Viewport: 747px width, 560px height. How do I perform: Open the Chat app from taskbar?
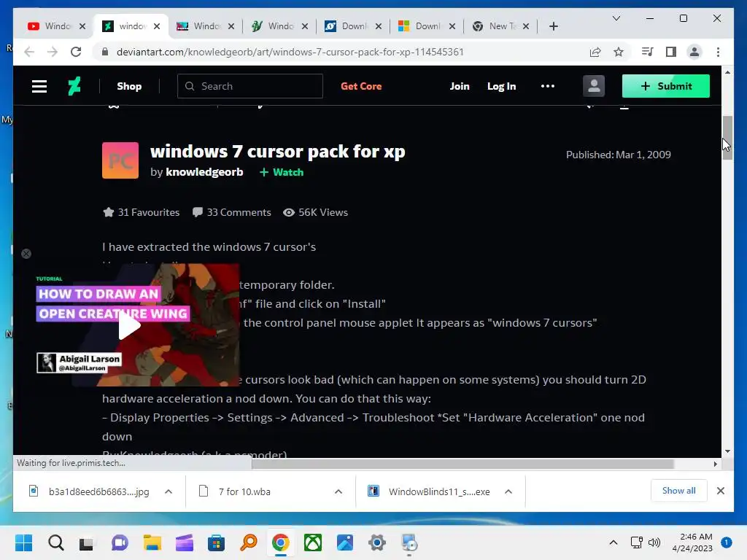point(120,542)
